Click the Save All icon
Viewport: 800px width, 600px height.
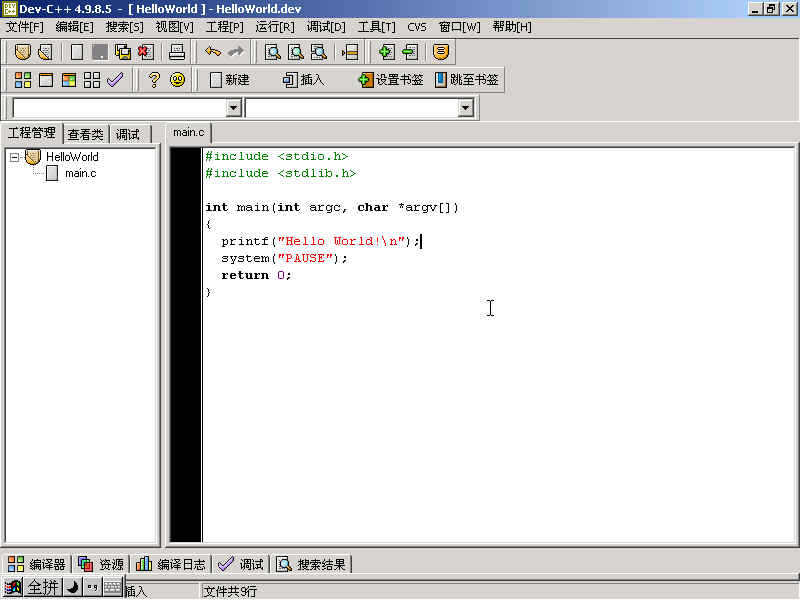click(x=123, y=52)
